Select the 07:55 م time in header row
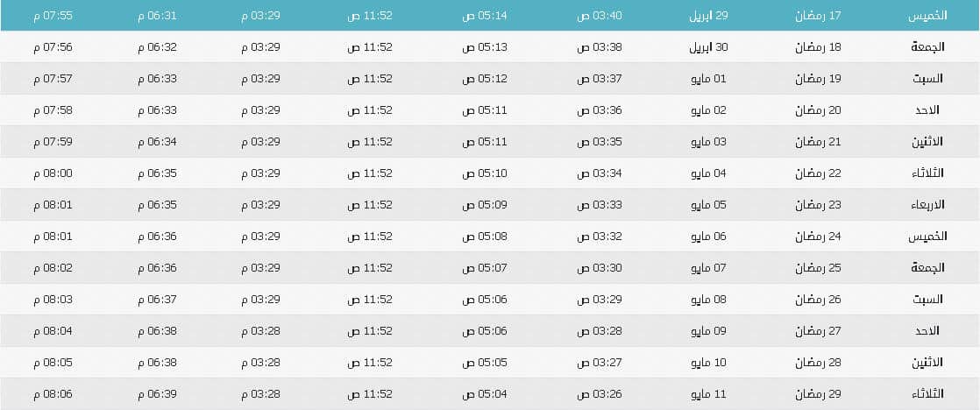 (x=53, y=17)
